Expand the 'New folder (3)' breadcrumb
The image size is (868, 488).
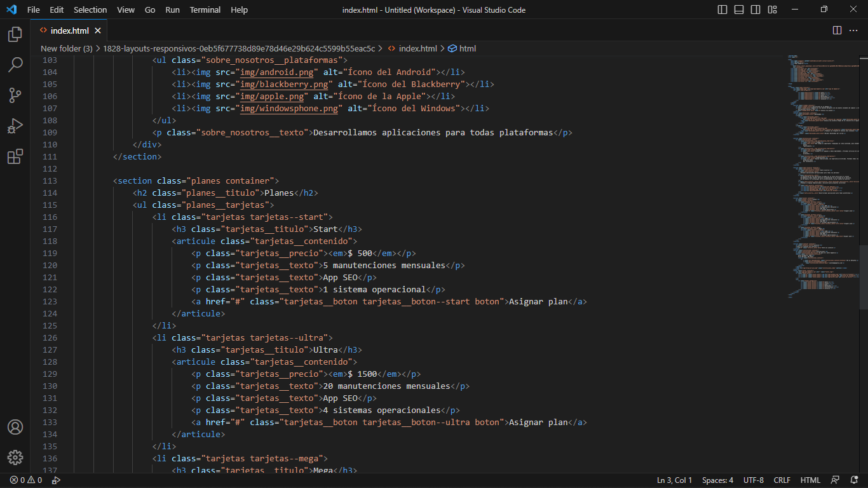(66, 48)
